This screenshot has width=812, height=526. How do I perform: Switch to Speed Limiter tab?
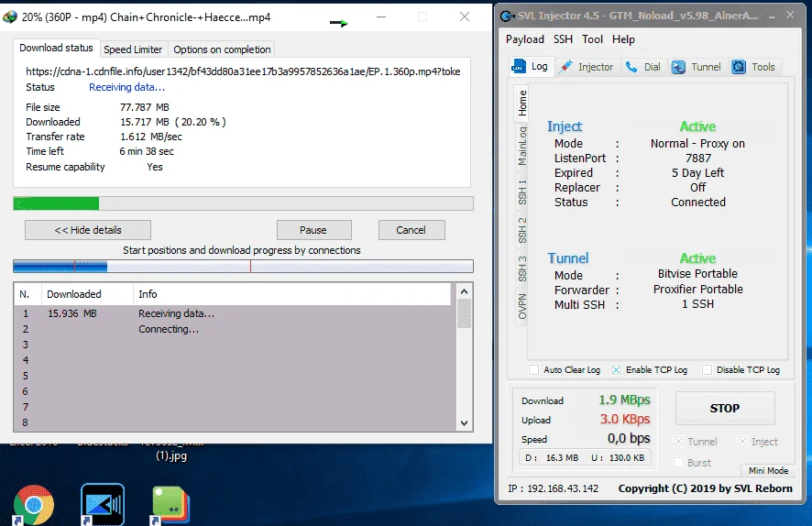tap(133, 49)
